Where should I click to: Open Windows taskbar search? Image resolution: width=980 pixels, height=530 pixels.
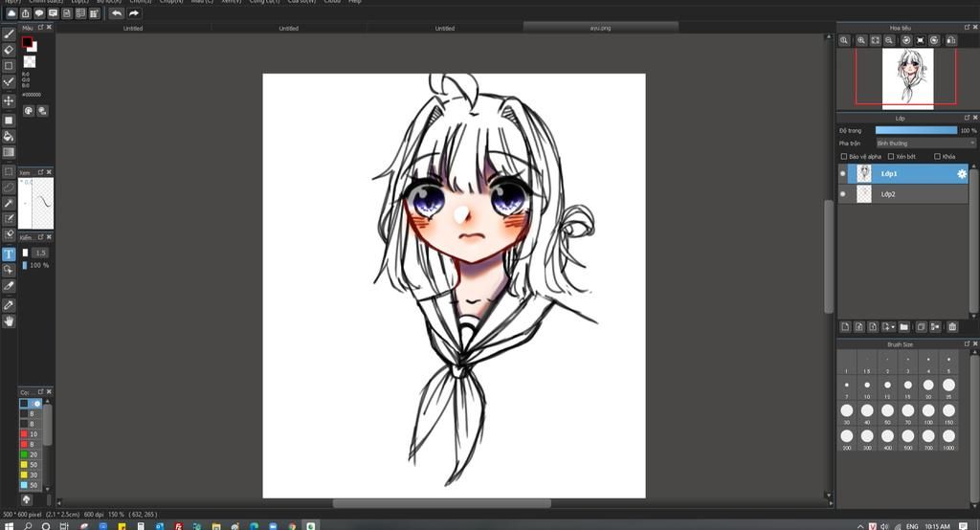pyautogui.click(x=28, y=526)
